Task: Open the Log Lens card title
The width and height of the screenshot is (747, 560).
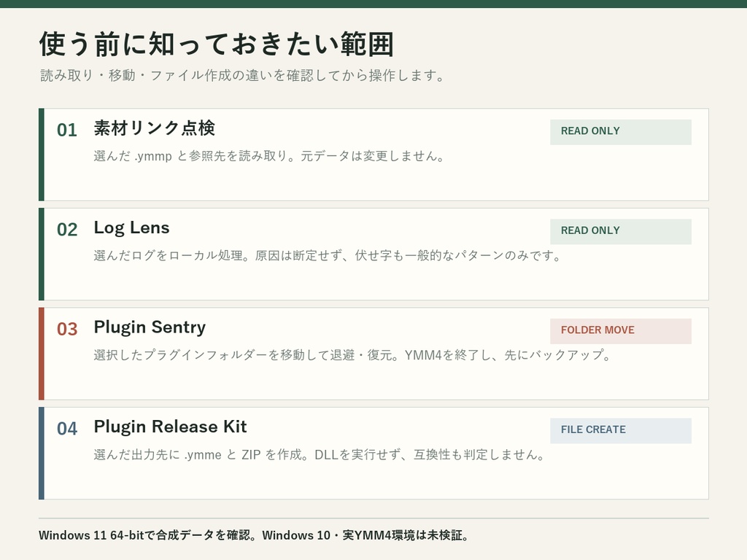Action: [131, 227]
